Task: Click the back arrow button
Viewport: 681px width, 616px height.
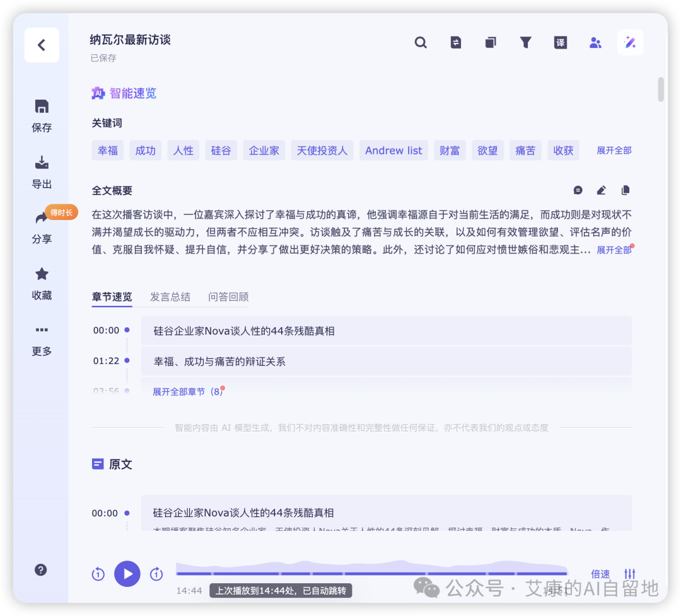Action: [x=42, y=45]
